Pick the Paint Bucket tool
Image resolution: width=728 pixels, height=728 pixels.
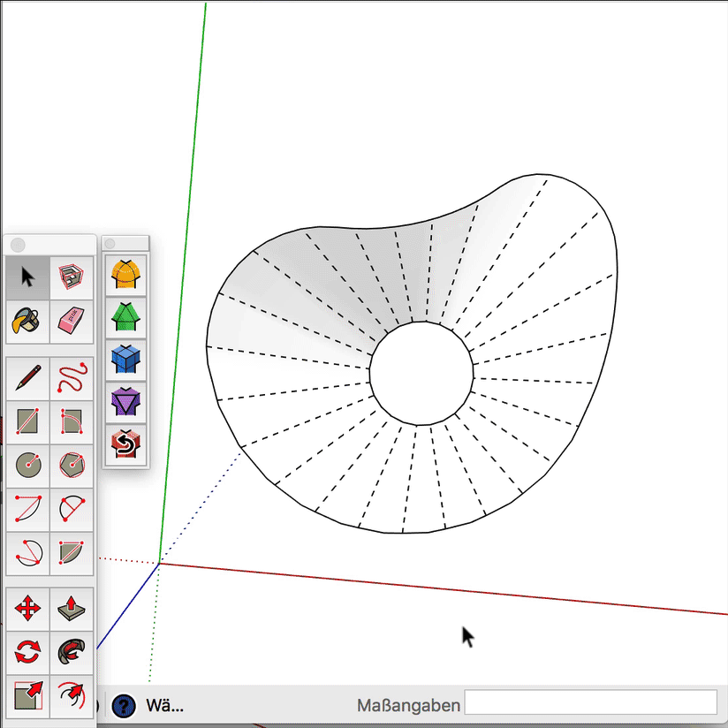click(x=27, y=322)
